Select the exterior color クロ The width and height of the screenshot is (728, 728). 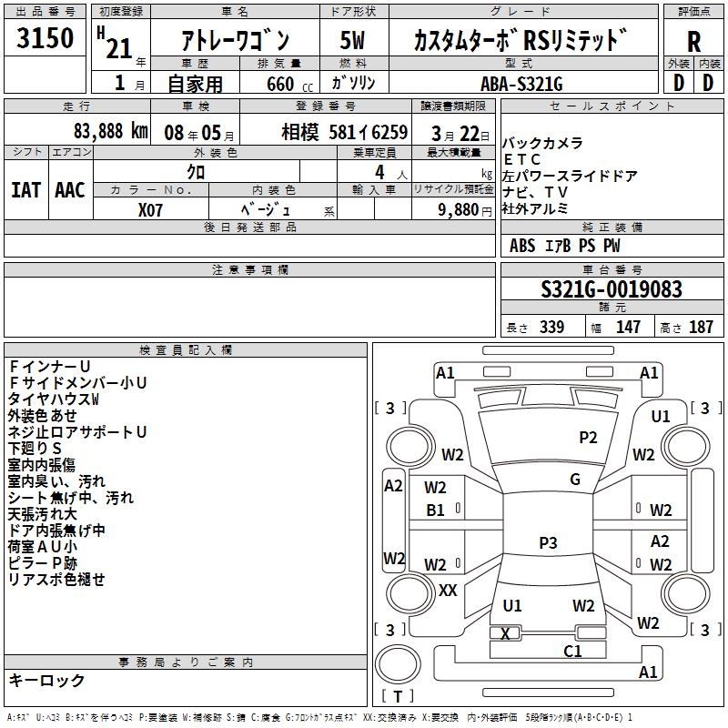[196, 172]
